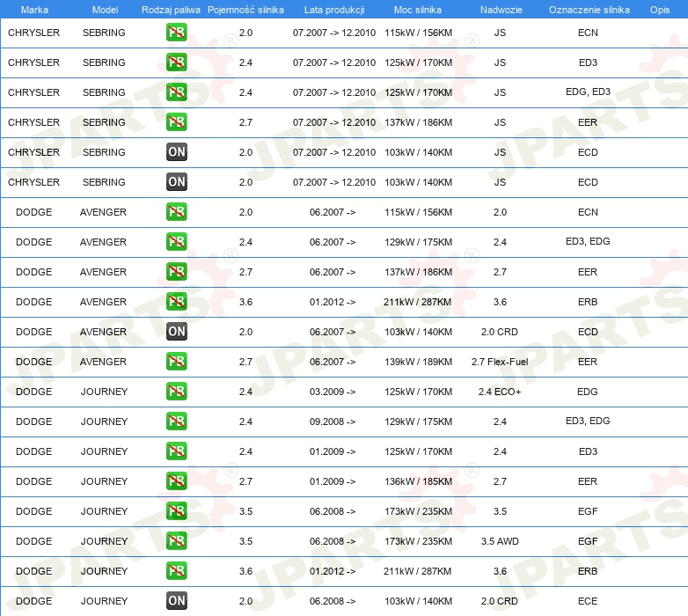Click engine capacity 3.6 in Avenger row
The height and width of the screenshot is (616, 688).
245,302
